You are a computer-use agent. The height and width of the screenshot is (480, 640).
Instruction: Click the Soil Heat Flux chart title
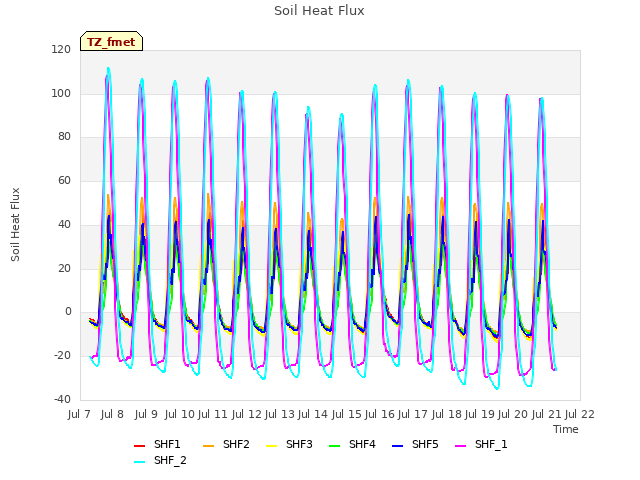click(319, 11)
